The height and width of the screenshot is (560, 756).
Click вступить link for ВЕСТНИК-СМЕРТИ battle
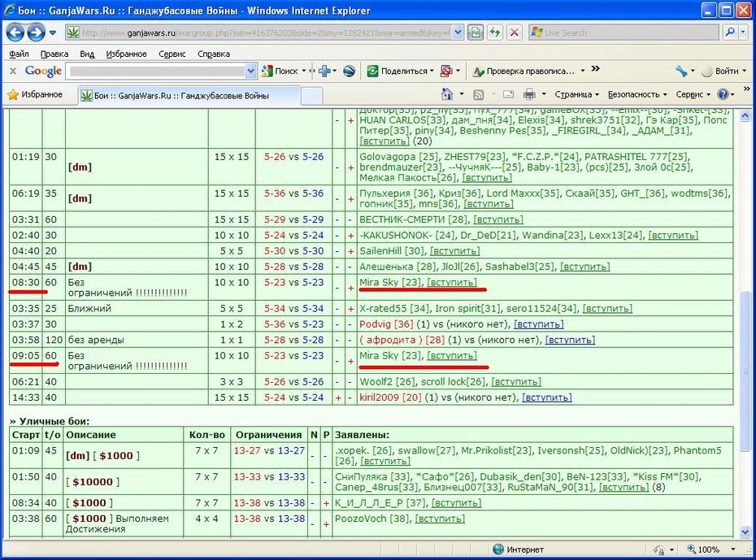click(498, 219)
